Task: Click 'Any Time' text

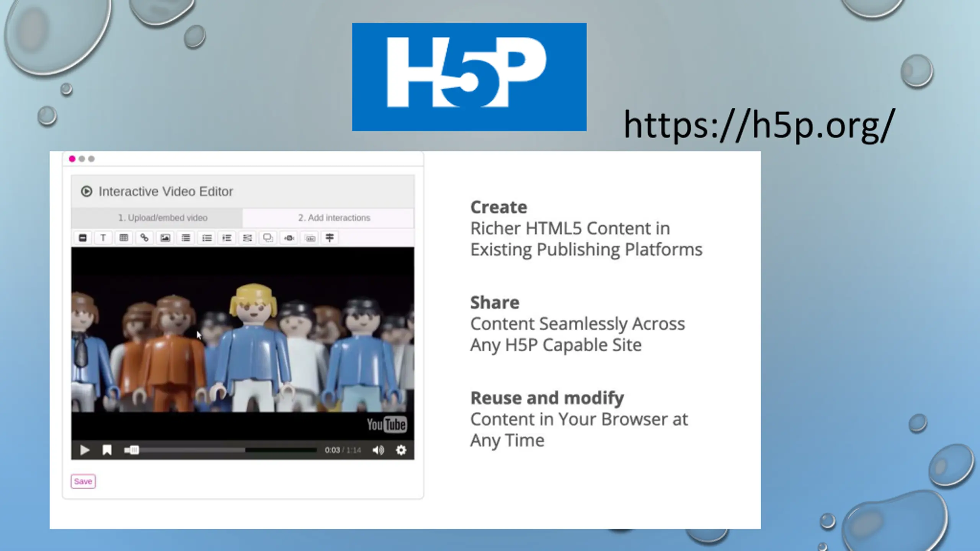Action: 507,441
